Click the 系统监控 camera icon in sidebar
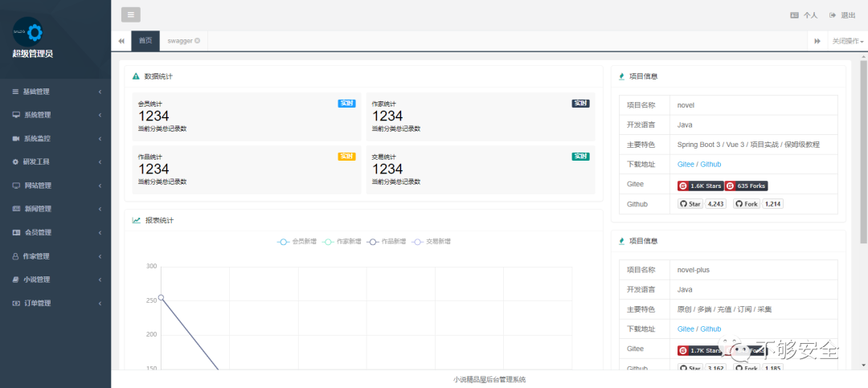The width and height of the screenshot is (868, 388). pyautogui.click(x=16, y=138)
